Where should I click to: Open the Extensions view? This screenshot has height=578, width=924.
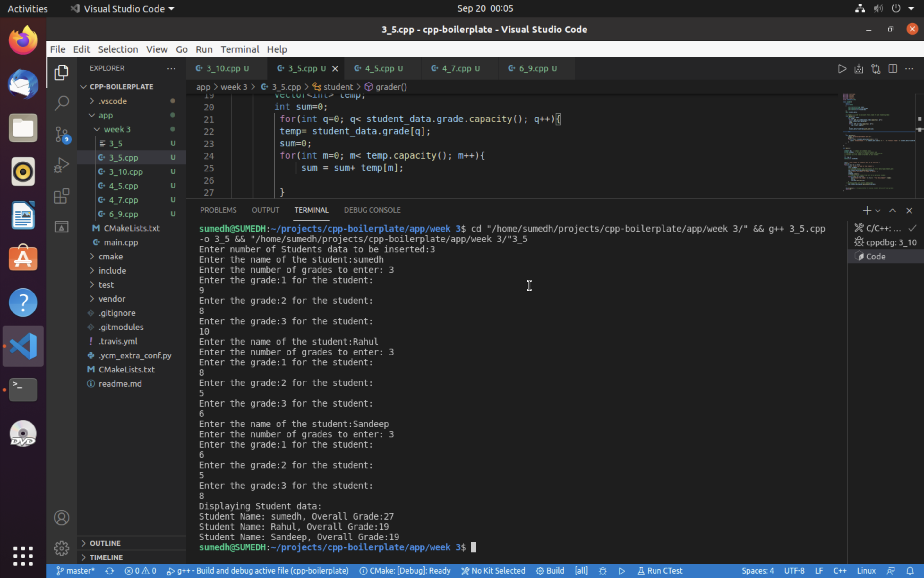pos(62,196)
